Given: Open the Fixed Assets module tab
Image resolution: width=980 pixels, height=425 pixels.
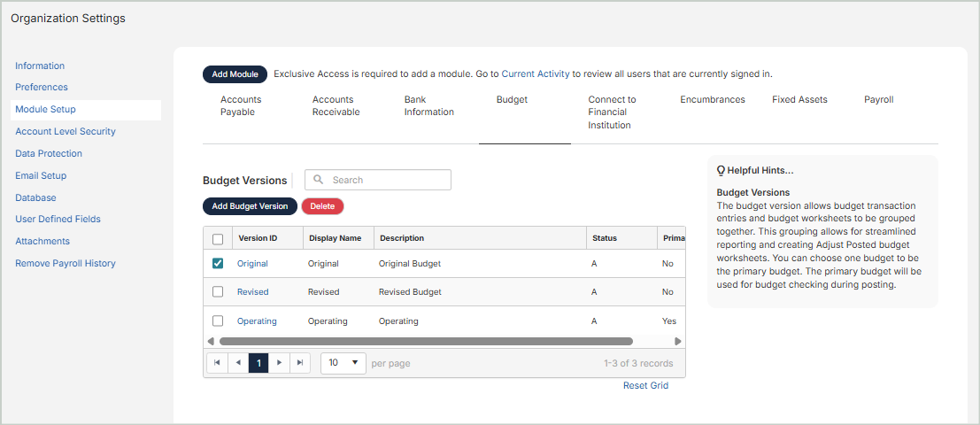Looking at the screenshot, I should (799, 100).
